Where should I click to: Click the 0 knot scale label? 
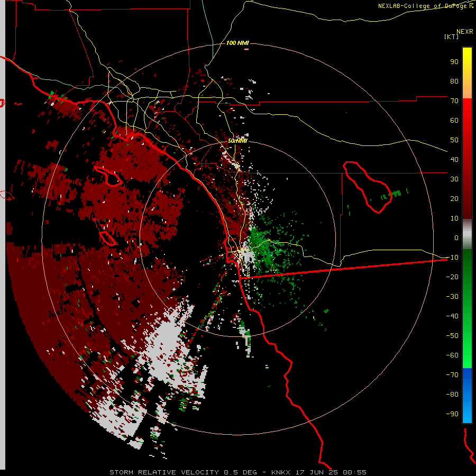pyautogui.click(x=456, y=237)
